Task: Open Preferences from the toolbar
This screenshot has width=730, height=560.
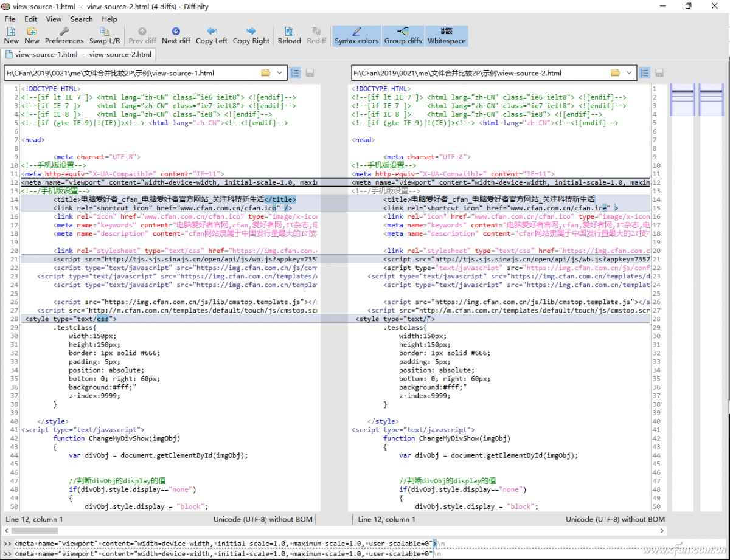Action: (64, 35)
